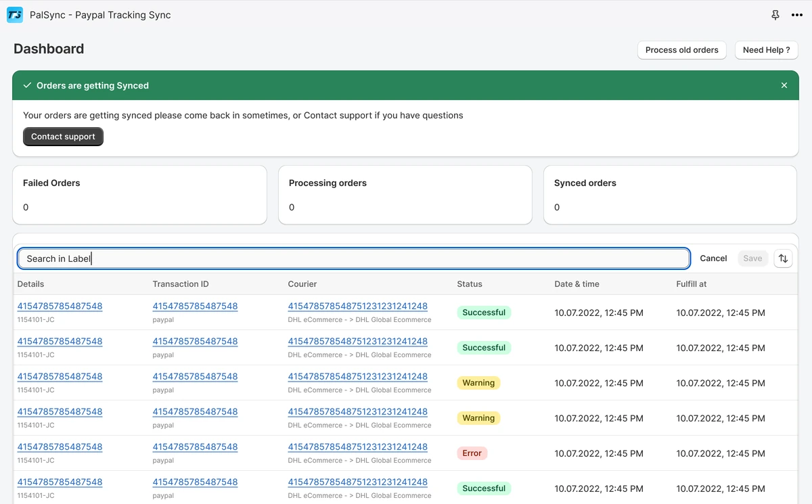812x504 pixels.
Task: Click the Status column header
Action: point(470,284)
